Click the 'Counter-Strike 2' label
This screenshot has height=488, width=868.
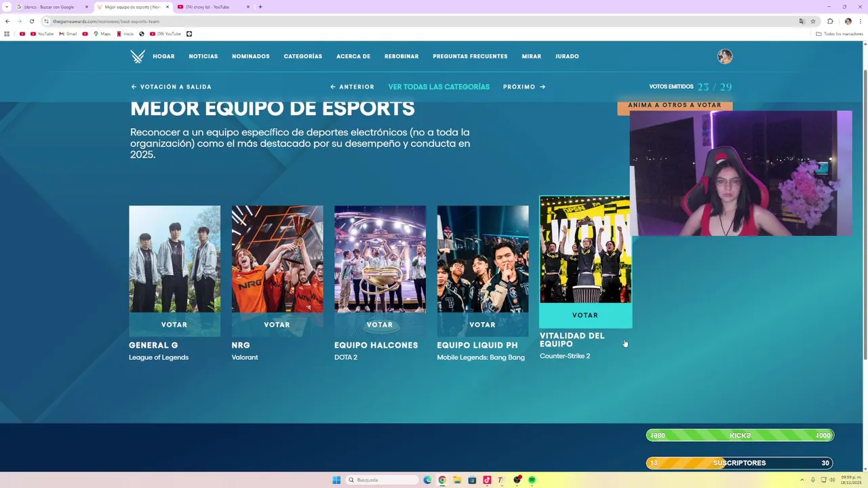point(565,356)
